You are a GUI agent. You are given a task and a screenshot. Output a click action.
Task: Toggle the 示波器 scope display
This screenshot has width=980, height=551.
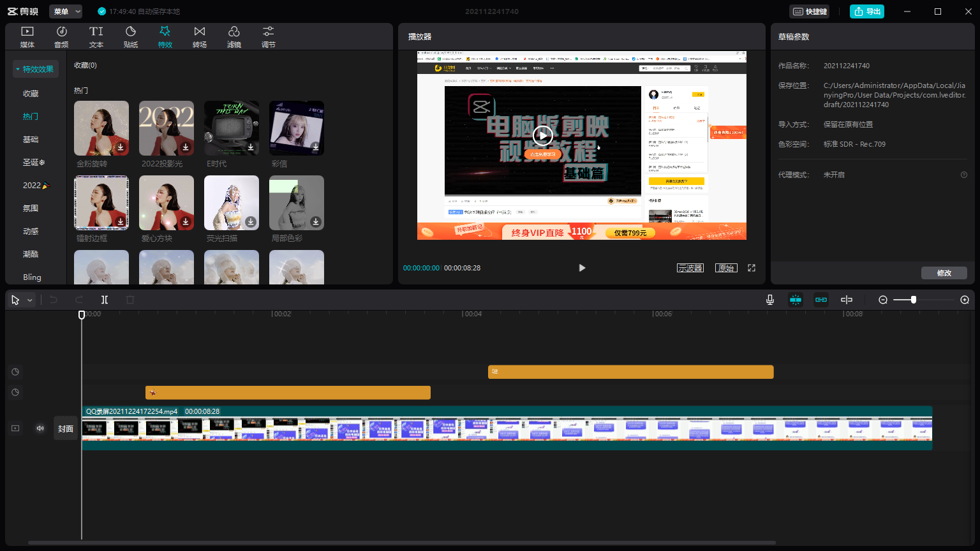tap(690, 268)
